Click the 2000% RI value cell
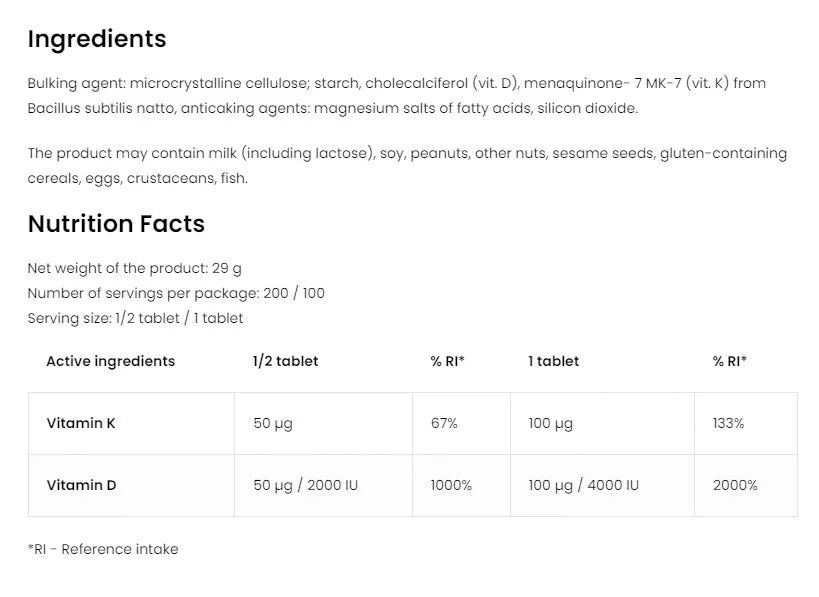This screenshot has width=819, height=597. point(746,485)
